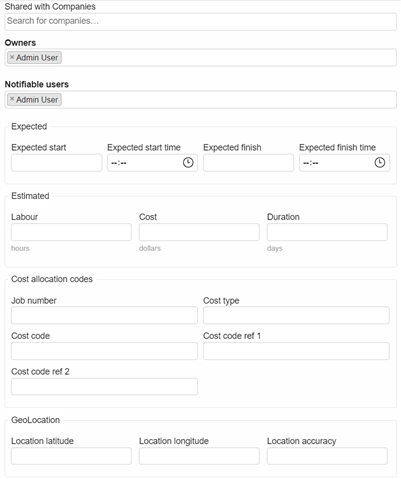Image resolution: width=401 pixels, height=479 pixels.
Task: Click the Location longitude input
Action: [x=199, y=456]
